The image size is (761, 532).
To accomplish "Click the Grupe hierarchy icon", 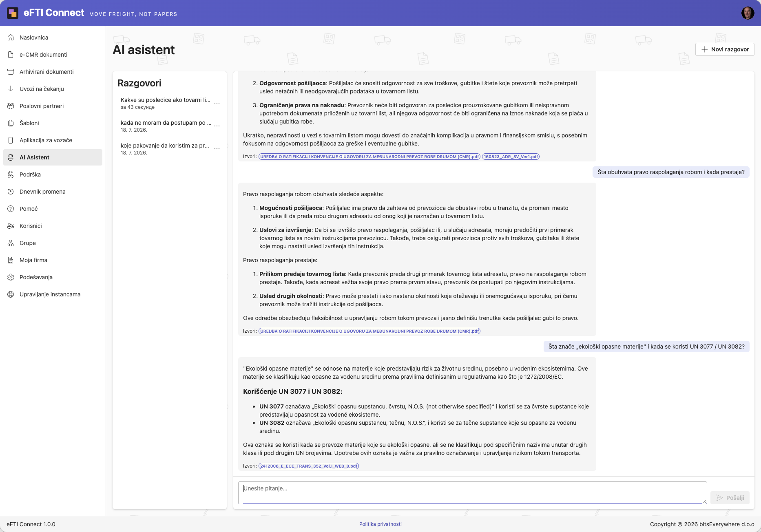I will pos(11,243).
